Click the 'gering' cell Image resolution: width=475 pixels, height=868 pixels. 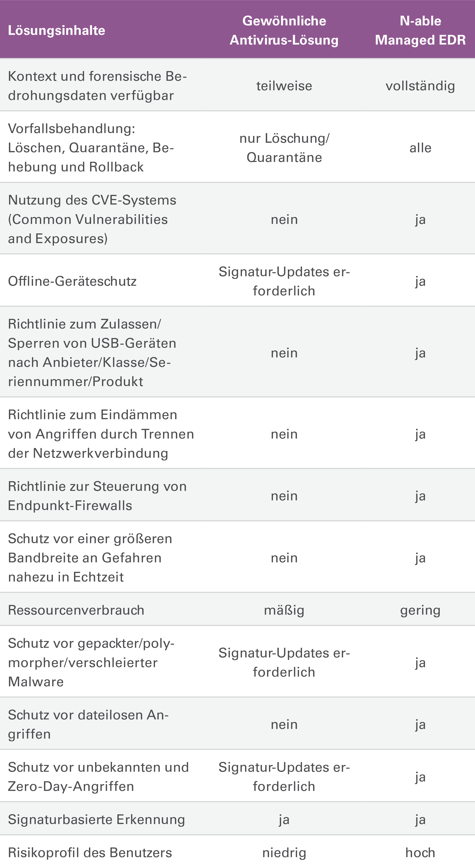(x=420, y=610)
